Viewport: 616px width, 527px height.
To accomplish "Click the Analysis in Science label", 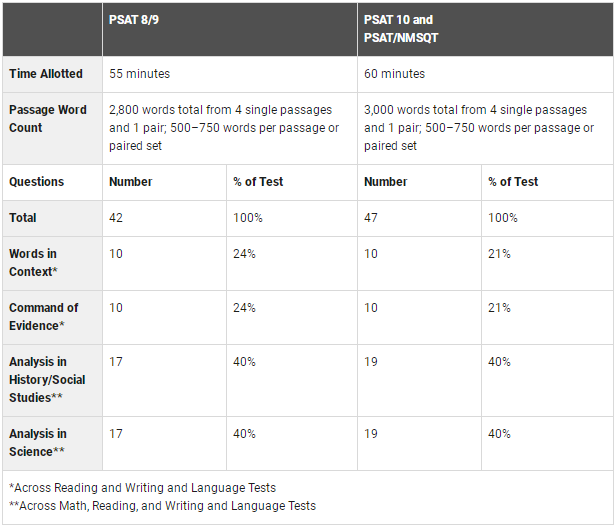I will pyautogui.click(x=38, y=443).
